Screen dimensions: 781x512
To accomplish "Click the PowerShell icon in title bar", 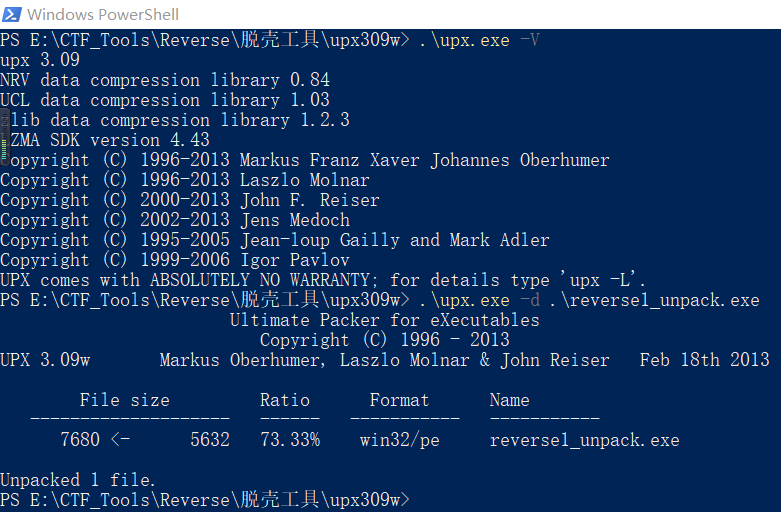I will click(12, 14).
